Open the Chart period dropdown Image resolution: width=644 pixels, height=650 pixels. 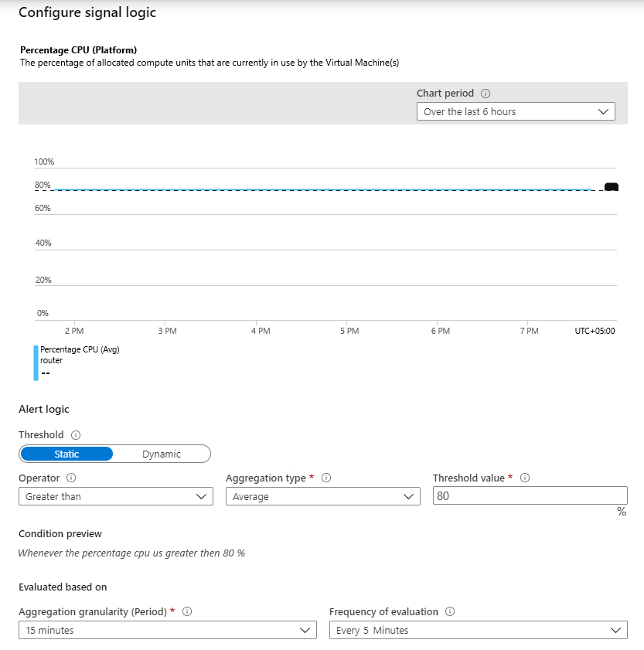516,111
